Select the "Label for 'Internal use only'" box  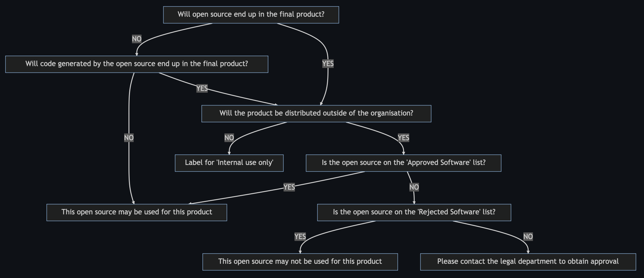(229, 163)
